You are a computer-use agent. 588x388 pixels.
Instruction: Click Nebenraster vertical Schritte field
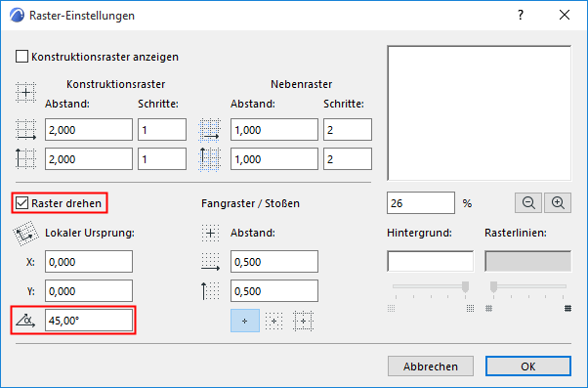[x=348, y=158]
